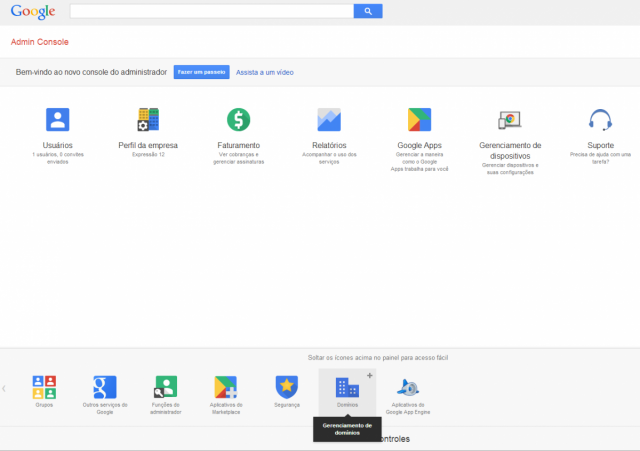Image resolution: width=640 pixels, height=451 pixels.
Task: Click the plus sign on Domínios tile
Action: pyautogui.click(x=369, y=375)
